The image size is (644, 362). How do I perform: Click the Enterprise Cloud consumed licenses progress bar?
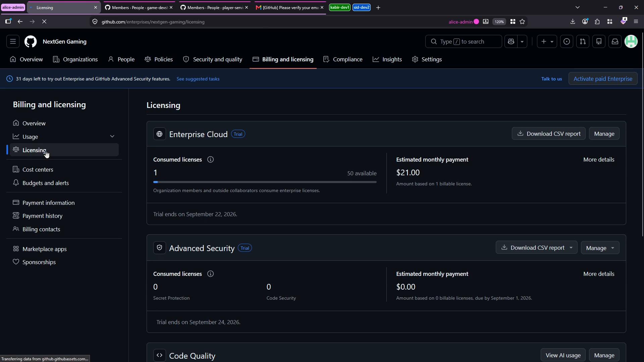265,182
